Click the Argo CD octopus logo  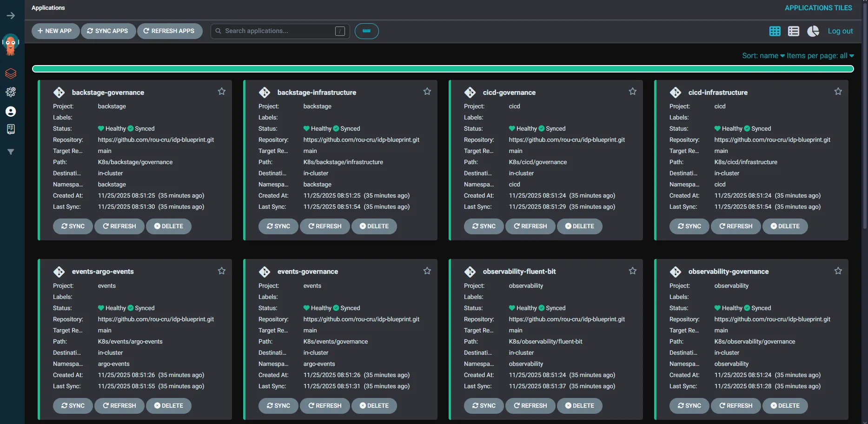point(11,45)
